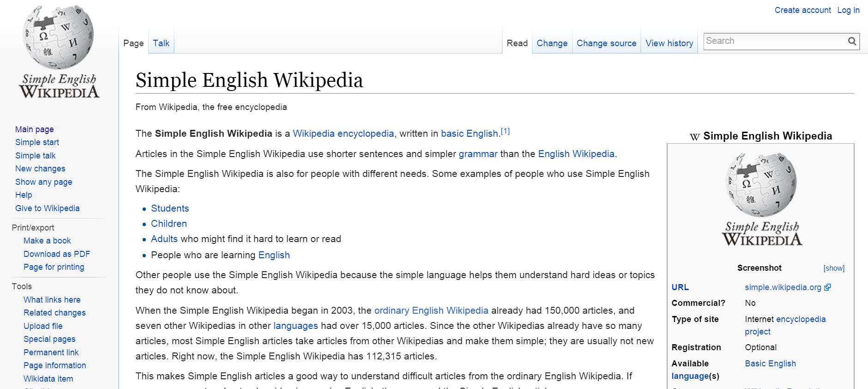The height and width of the screenshot is (389, 868).
Task: Click the search magnifier icon
Action: (852, 41)
